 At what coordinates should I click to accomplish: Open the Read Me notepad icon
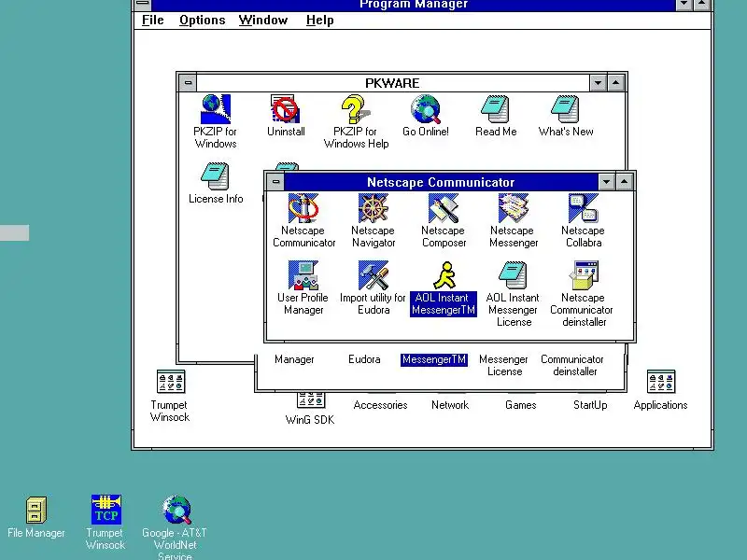point(496,109)
